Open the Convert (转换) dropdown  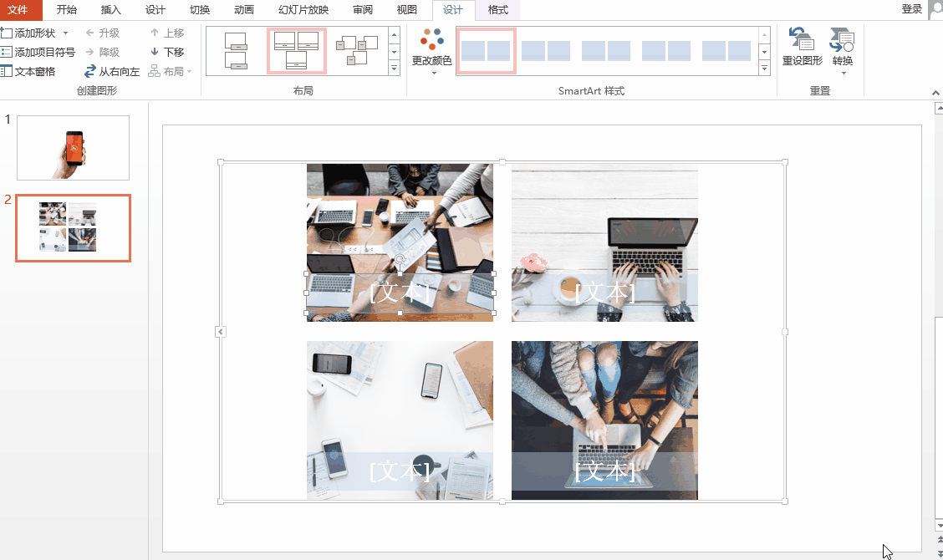click(x=843, y=51)
